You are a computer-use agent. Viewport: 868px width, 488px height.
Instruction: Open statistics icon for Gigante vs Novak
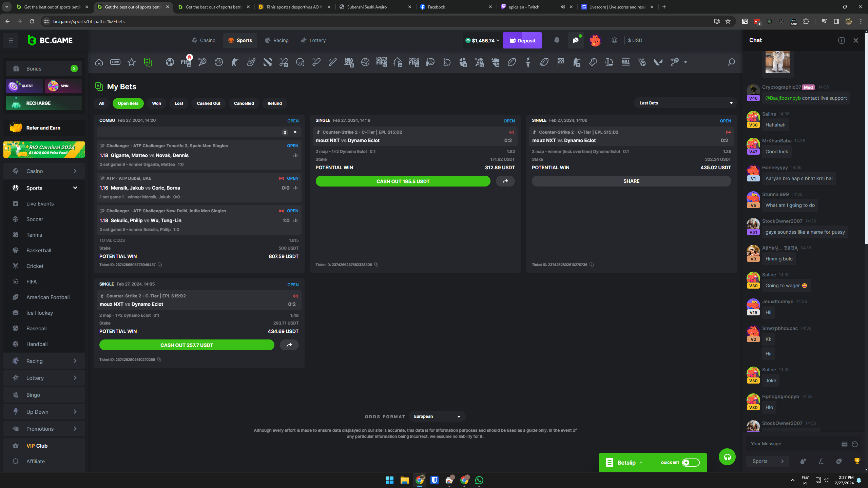pyautogui.click(x=295, y=155)
